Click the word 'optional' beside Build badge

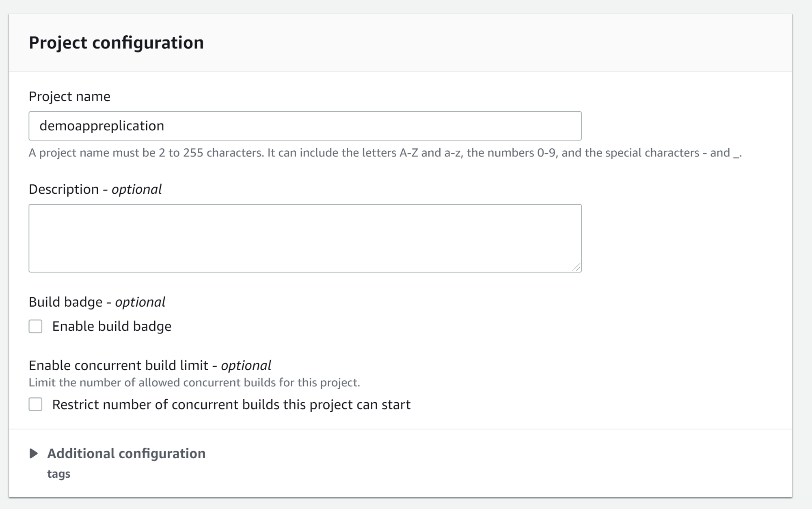140,302
